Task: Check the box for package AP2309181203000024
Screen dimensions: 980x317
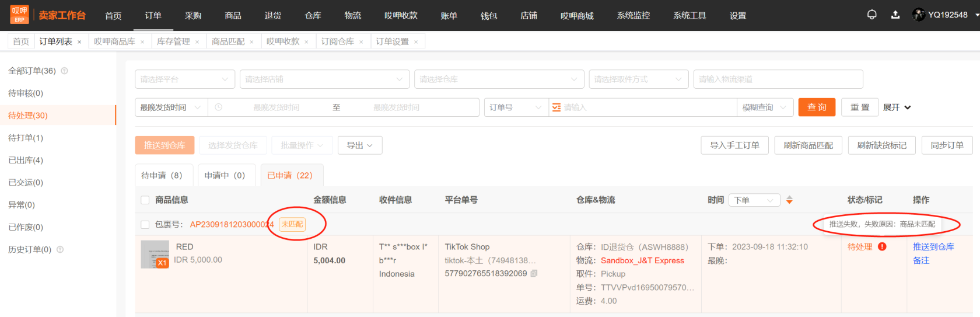Action: [x=145, y=225]
